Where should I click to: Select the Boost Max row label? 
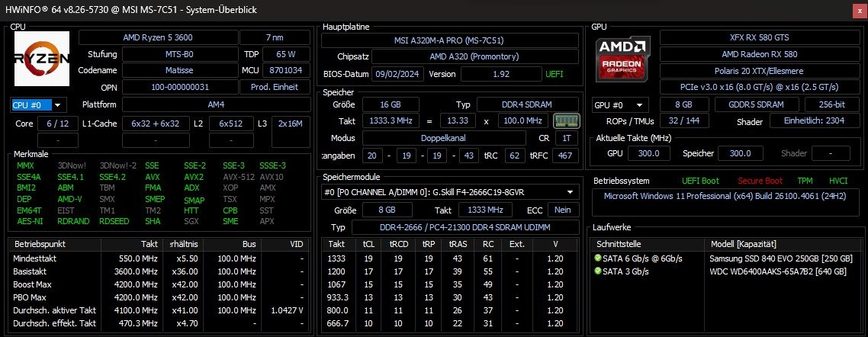31,284
